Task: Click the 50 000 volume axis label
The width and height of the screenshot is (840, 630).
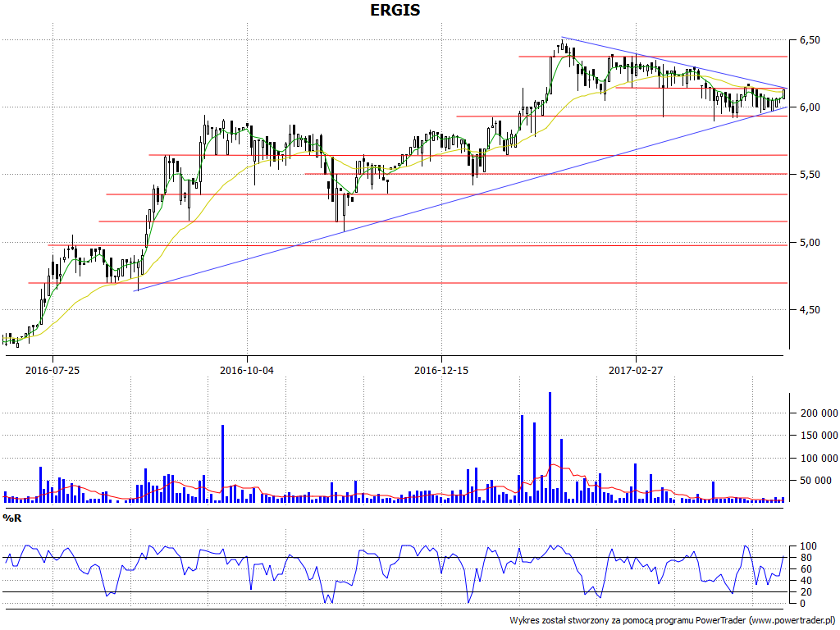Action: tap(818, 481)
